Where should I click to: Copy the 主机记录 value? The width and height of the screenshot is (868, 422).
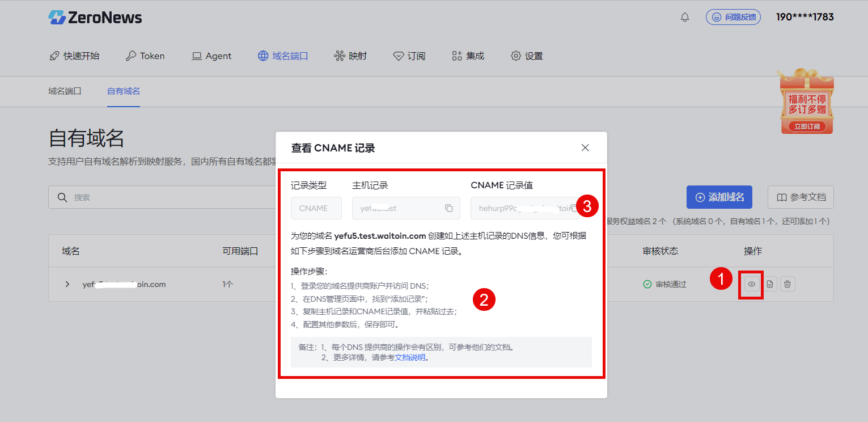[x=448, y=208]
